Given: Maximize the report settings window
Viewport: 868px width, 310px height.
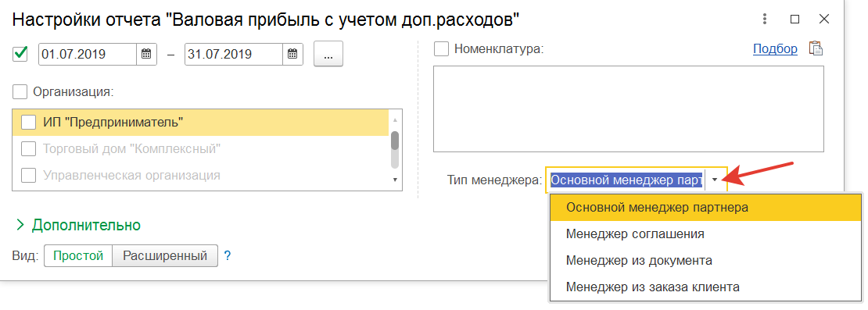Looking at the screenshot, I should pyautogui.click(x=795, y=19).
